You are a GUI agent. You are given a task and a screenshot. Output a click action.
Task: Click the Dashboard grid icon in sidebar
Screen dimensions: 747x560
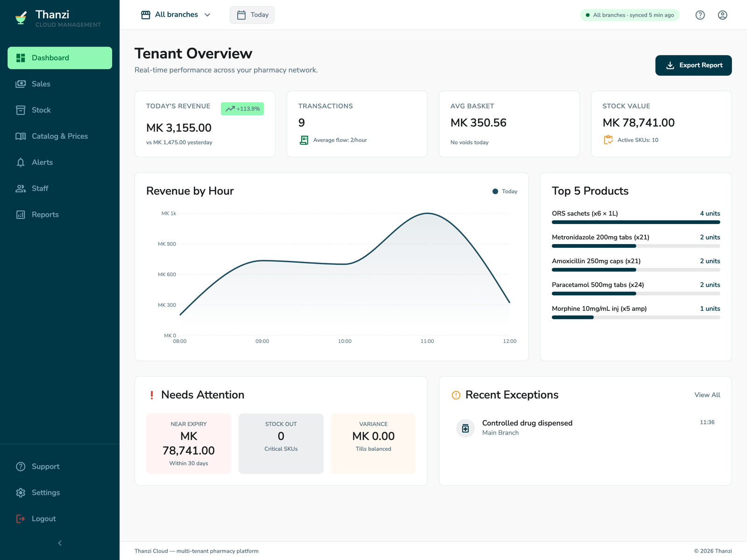pos(21,58)
